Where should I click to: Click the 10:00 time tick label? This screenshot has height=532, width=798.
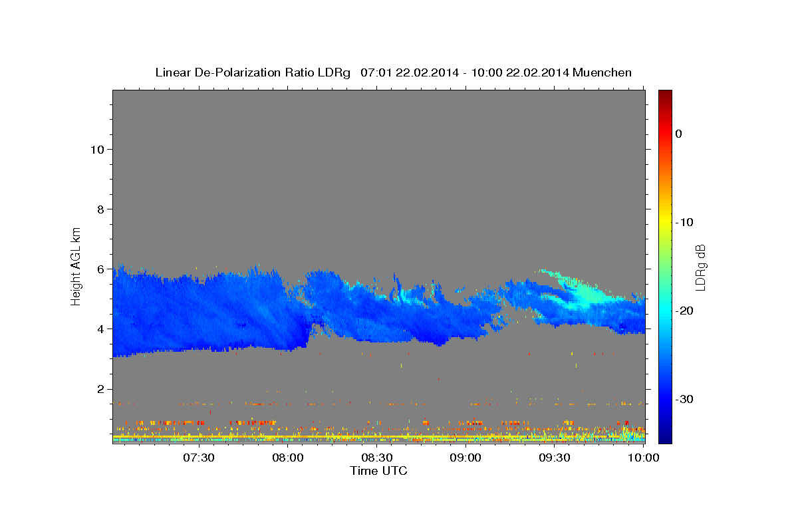[x=643, y=458]
